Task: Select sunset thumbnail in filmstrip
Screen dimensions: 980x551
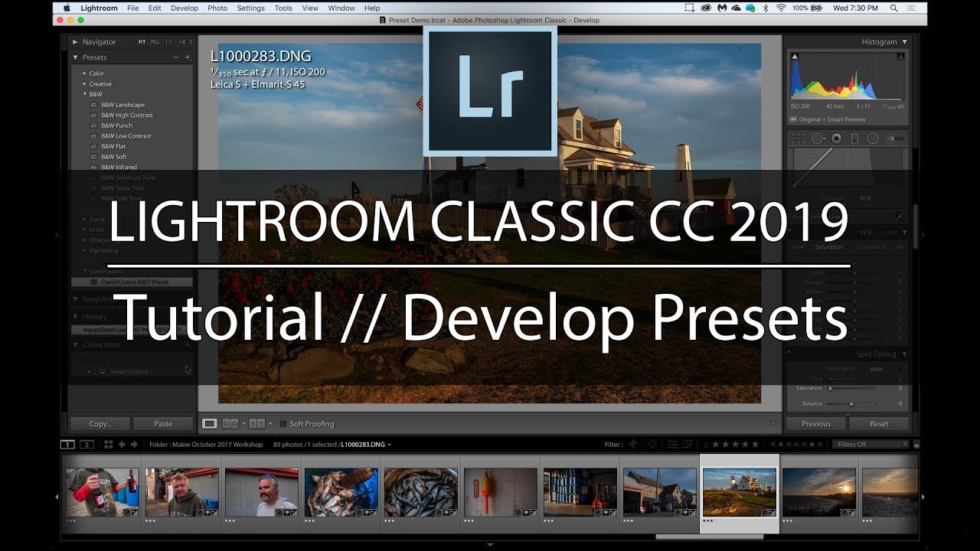Action: (x=818, y=493)
